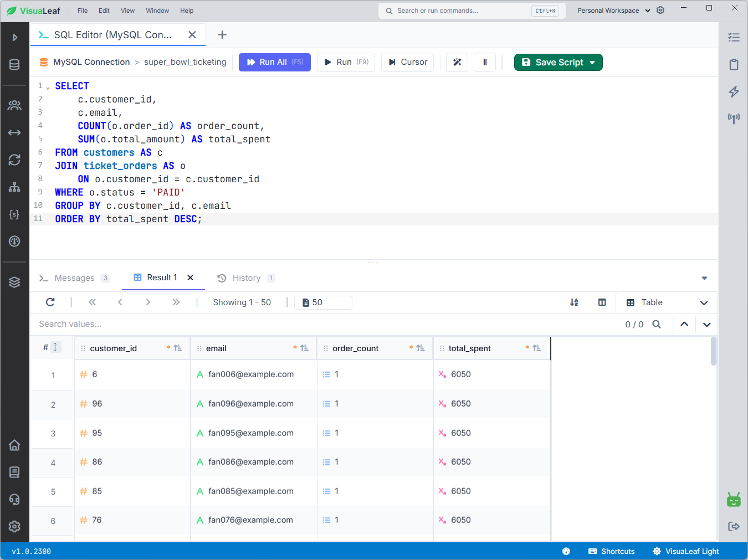Screen dimensions: 748x560
Task: Click the Run F9 button
Action: 346,62
